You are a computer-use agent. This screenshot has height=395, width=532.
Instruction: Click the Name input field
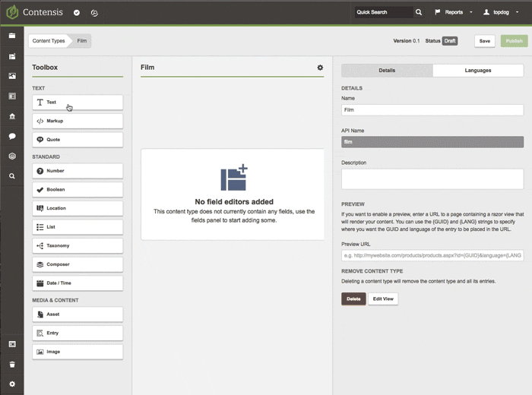(x=432, y=110)
